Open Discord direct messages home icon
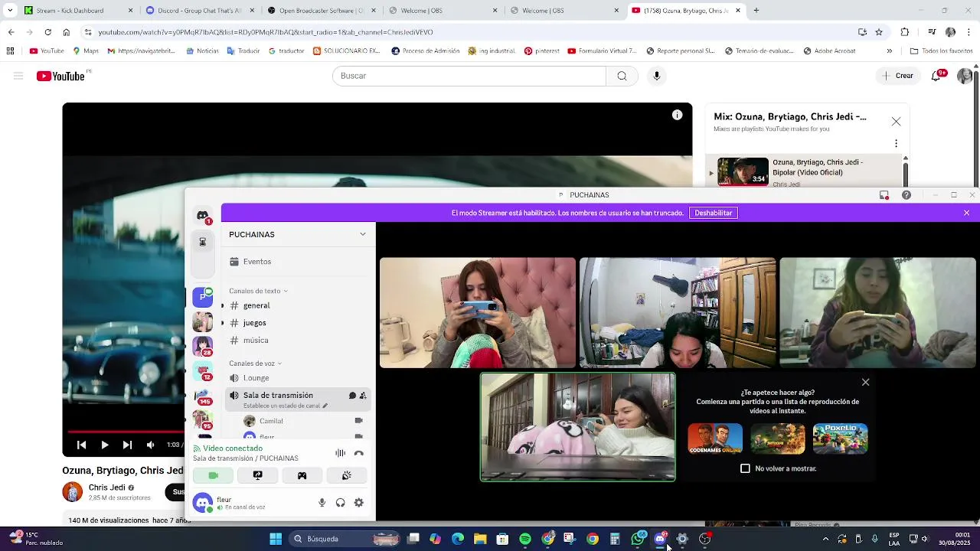Image resolution: width=980 pixels, height=551 pixels. pos(203,216)
